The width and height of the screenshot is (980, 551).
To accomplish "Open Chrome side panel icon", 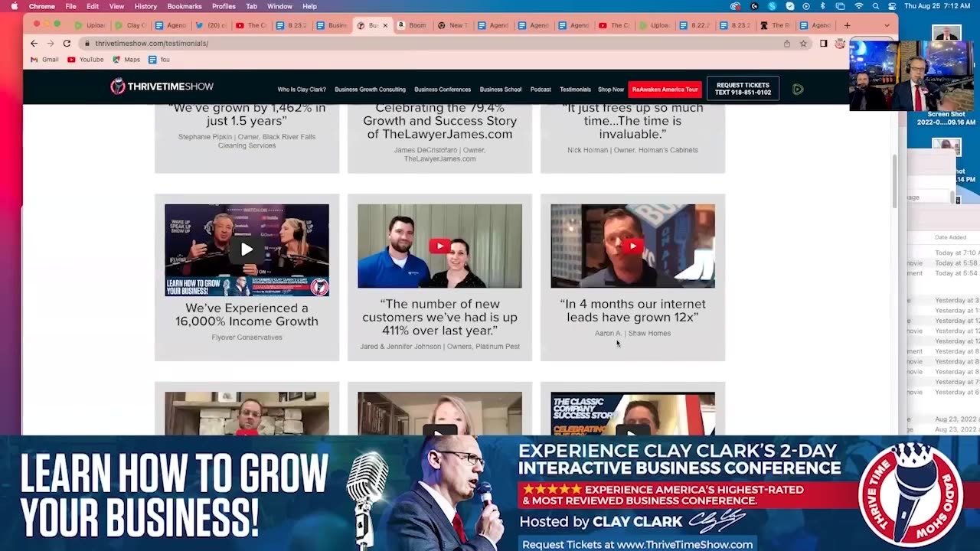I will (824, 44).
